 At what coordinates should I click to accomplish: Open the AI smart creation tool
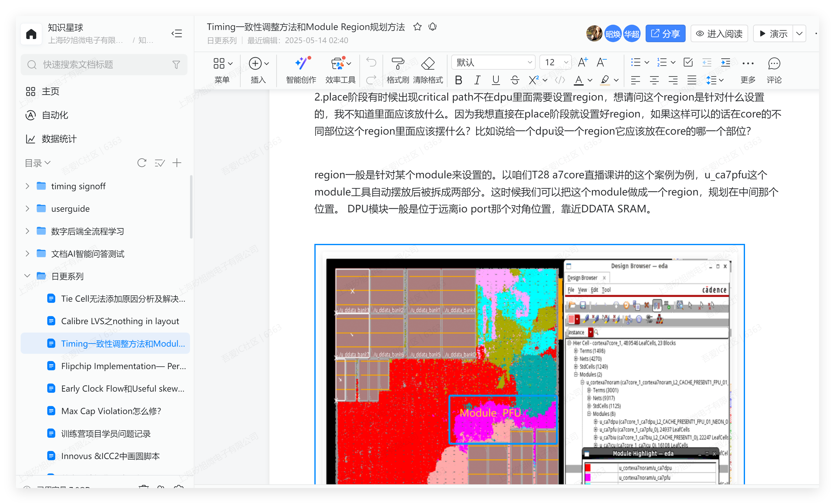pyautogui.click(x=301, y=64)
